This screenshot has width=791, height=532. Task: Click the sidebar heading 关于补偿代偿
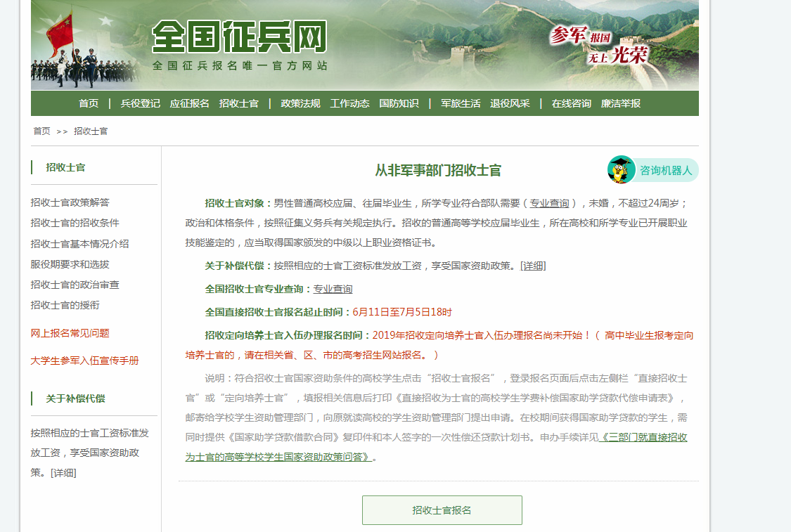(76, 398)
